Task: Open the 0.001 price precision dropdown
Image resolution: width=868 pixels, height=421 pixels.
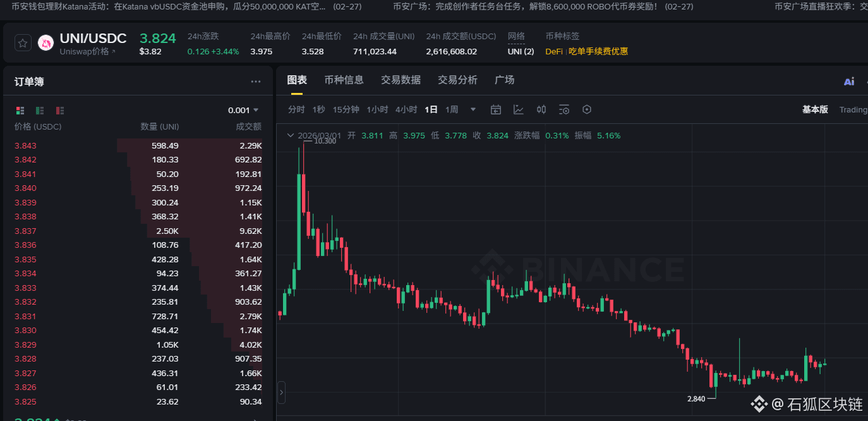Action: point(244,111)
